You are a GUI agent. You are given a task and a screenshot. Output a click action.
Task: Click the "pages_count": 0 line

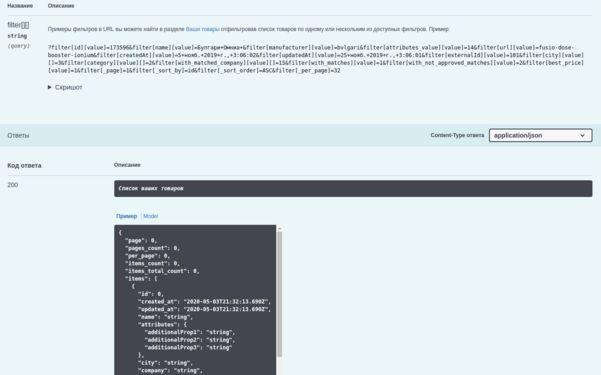(x=152, y=248)
